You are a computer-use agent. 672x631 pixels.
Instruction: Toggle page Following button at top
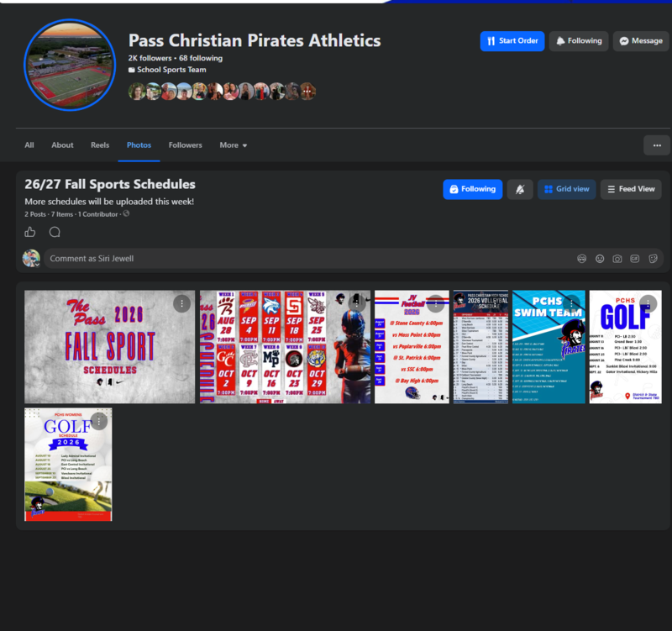[x=579, y=41]
